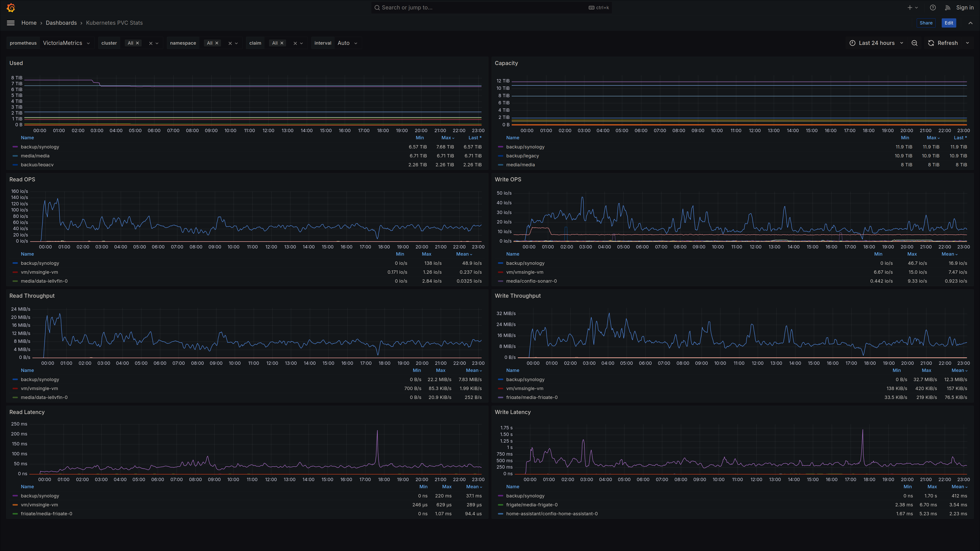Click the Share button
Viewport: 980px width, 551px height.
[926, 23]
